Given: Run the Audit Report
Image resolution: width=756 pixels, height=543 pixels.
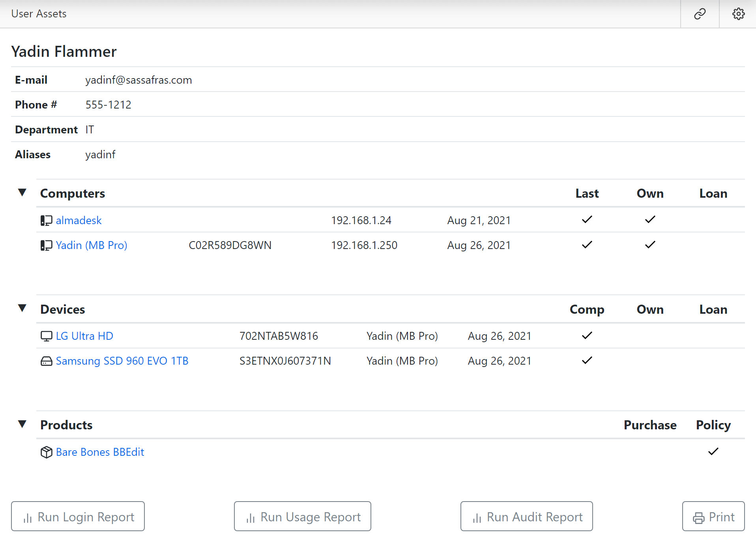Looking at the screenshot, I should point(526,516).
